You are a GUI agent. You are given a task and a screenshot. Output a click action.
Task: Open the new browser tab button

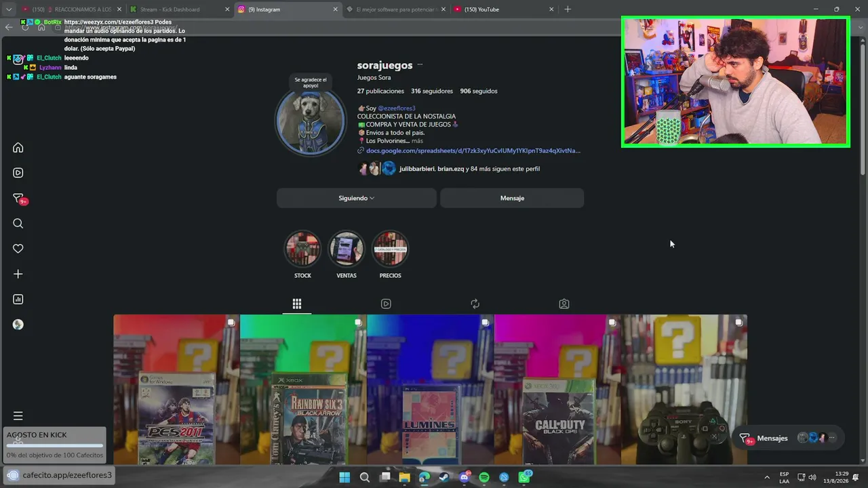(568, 9)
